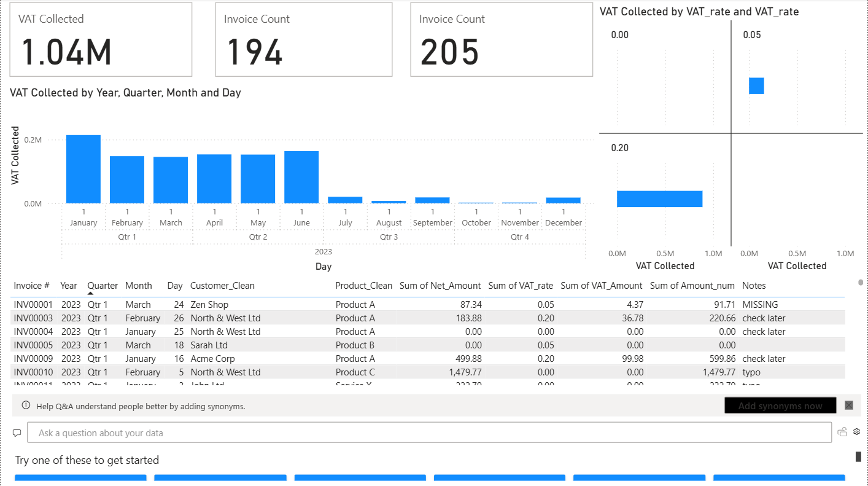868x486 pixels.
Task: Click the table's vertical scrollbar thumb
Action: (x=859, y=283)
